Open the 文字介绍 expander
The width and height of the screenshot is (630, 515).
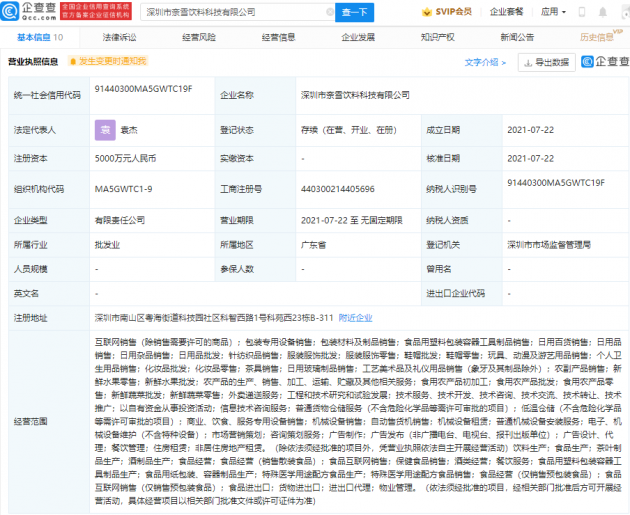tap(486, 62)
